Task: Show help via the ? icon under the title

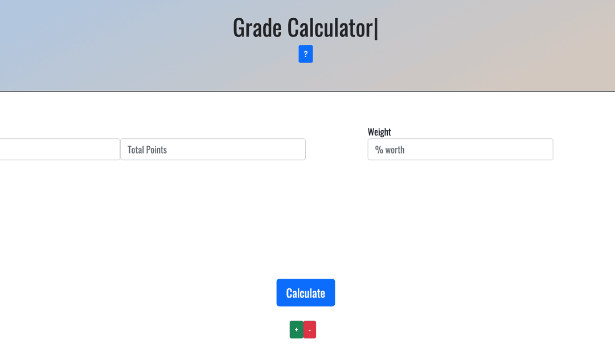Action: (x=306, y=54)
